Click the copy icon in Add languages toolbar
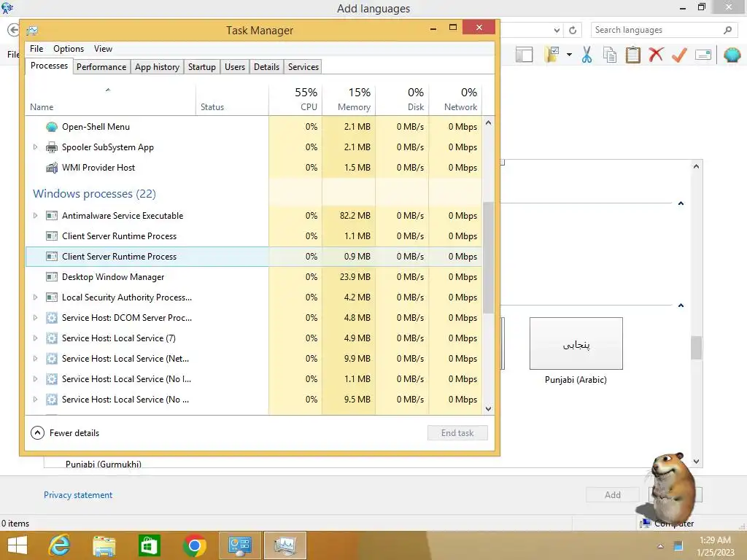Screen dimensions: 747x560 [609, 55]
